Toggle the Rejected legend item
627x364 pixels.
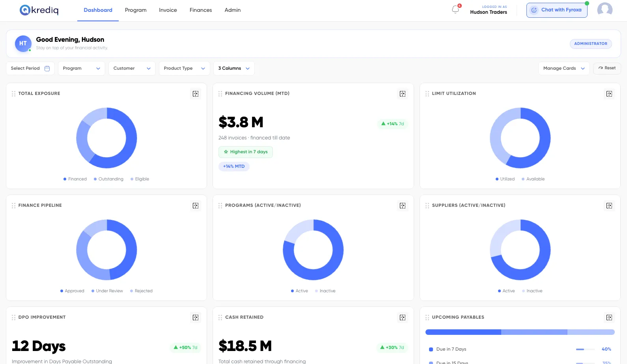click(141, 291)
